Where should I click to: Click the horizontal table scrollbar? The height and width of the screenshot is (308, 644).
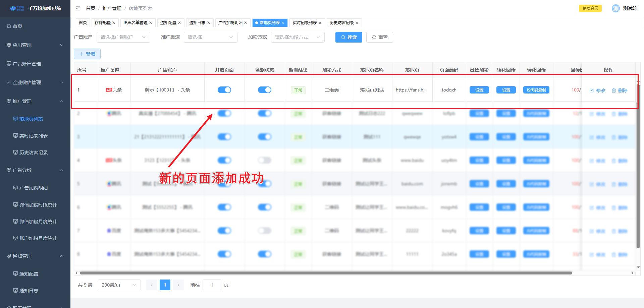coord(325,273)
